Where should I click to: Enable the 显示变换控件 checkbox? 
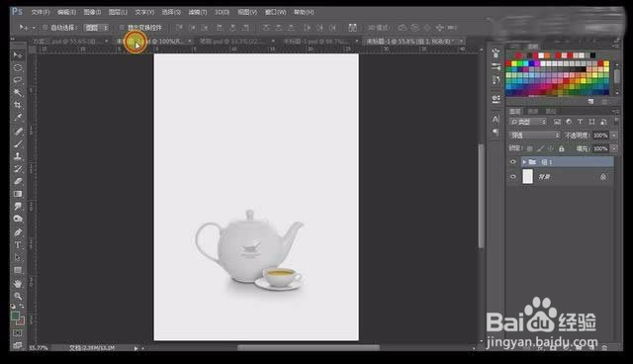(122, 27)
